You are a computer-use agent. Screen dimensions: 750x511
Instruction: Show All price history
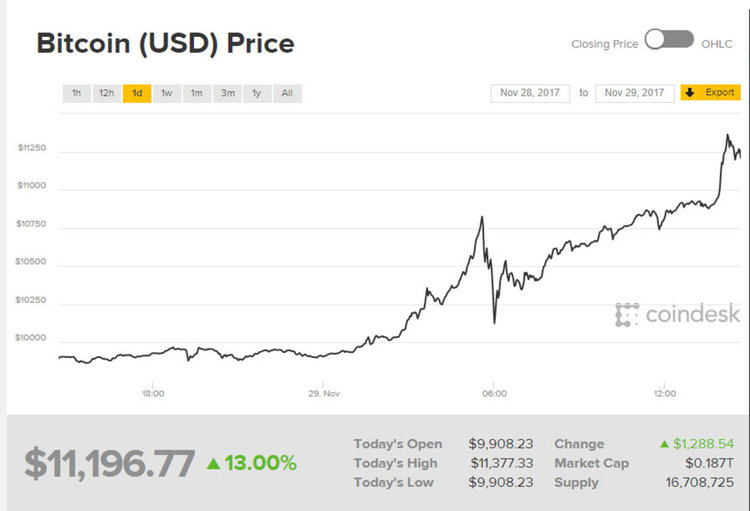[x=287, y=93]
